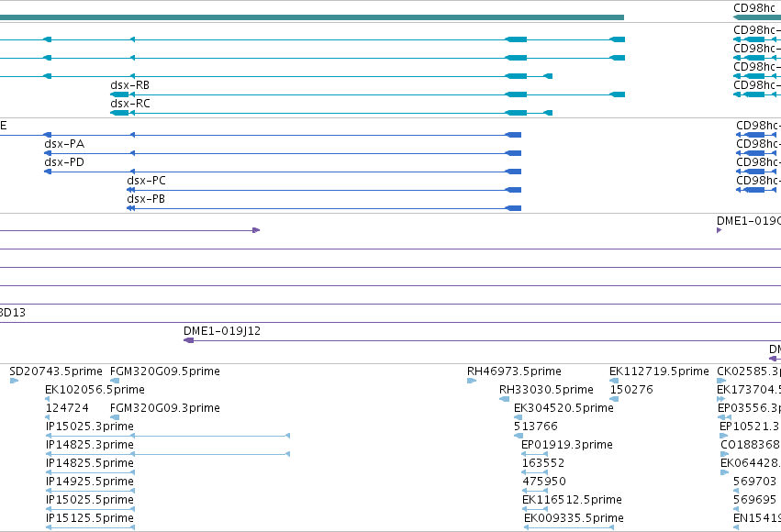This screenshot has height=532, width=781.
Task: Click feature label 475950
Action: pos(544,482)
